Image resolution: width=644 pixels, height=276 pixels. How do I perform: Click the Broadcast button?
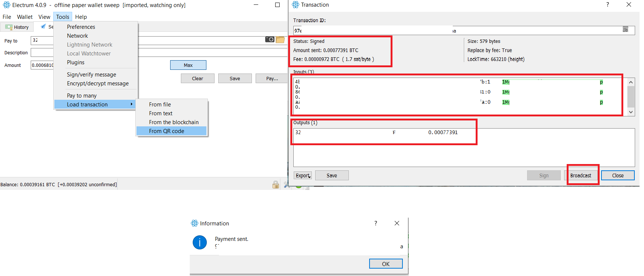tap(581, 176)
